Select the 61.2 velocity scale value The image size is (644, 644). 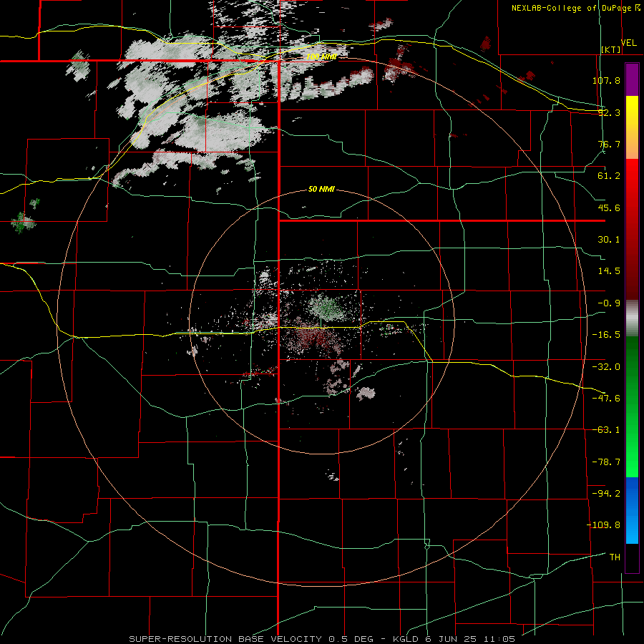(609, 176)
